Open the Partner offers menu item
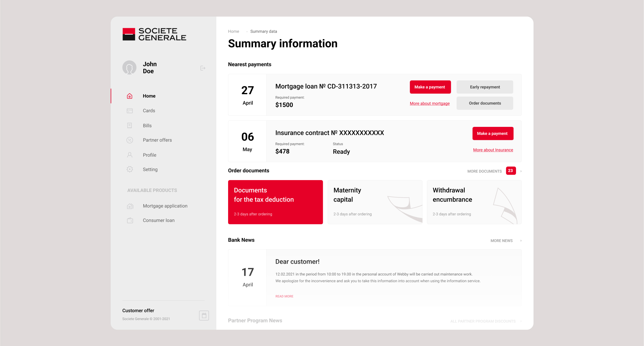Viewport: 644px width, 346px height. coord(157,140)
